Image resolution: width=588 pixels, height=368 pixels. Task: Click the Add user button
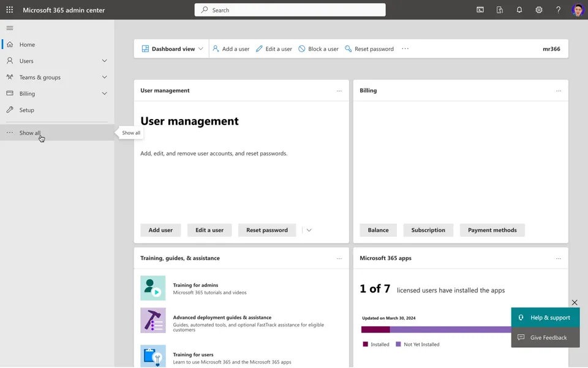160,230
